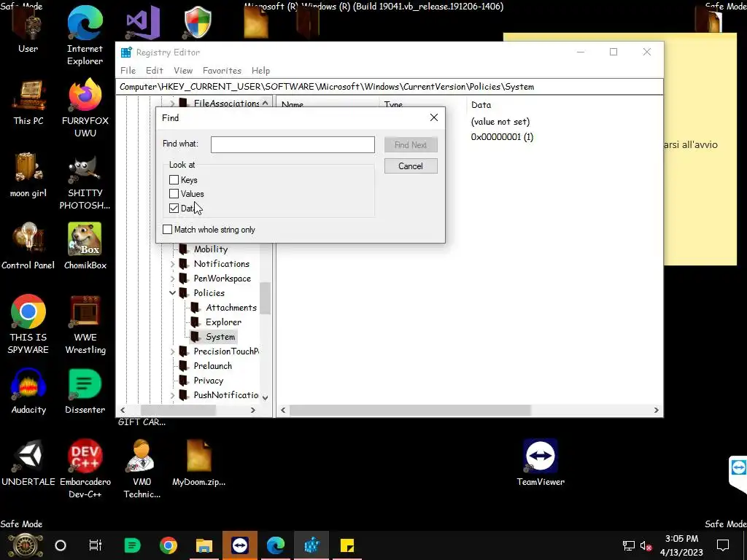Click the 0x00000001 (1) data value
Screen dimensions: 747x560
502,136
